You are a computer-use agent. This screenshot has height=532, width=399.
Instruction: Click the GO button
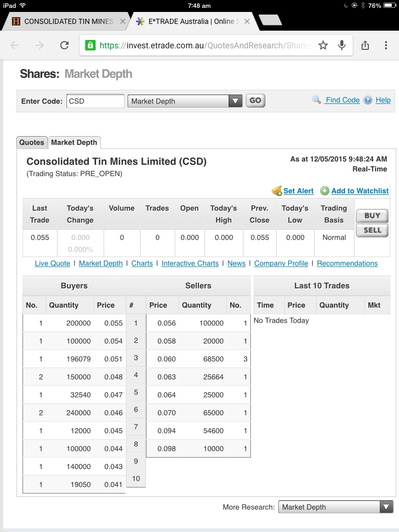[256, 100]
